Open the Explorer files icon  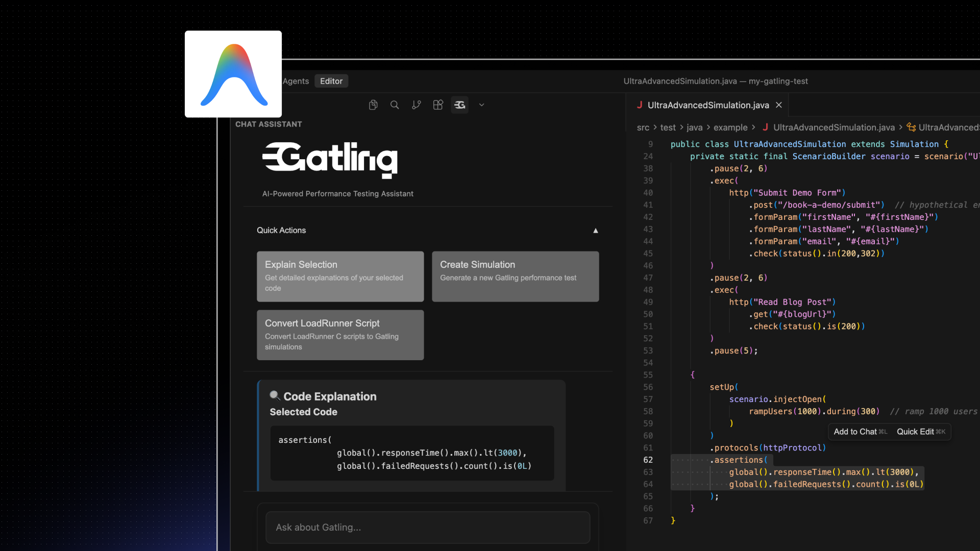click(373, 105)
